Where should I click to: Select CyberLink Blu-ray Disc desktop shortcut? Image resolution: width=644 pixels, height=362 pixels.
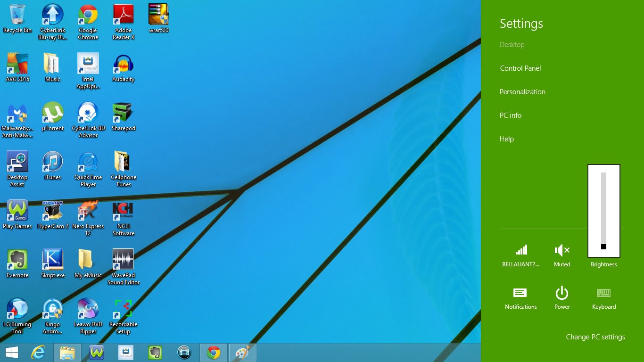click(x=53, y=22)
